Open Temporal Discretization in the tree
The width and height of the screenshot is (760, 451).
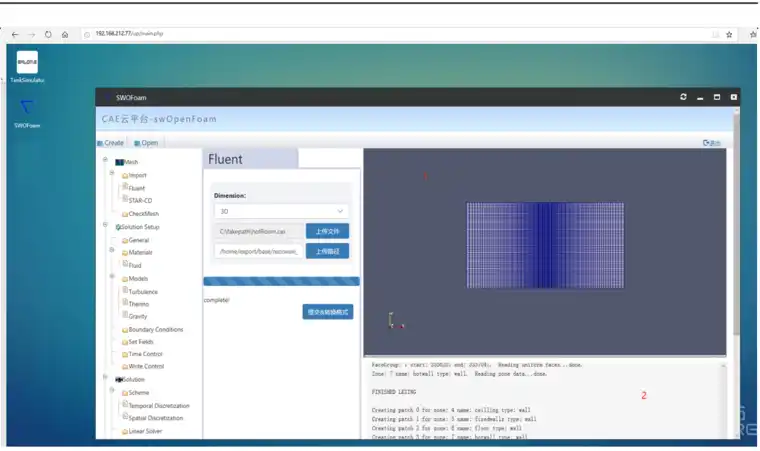click(159, 406)
